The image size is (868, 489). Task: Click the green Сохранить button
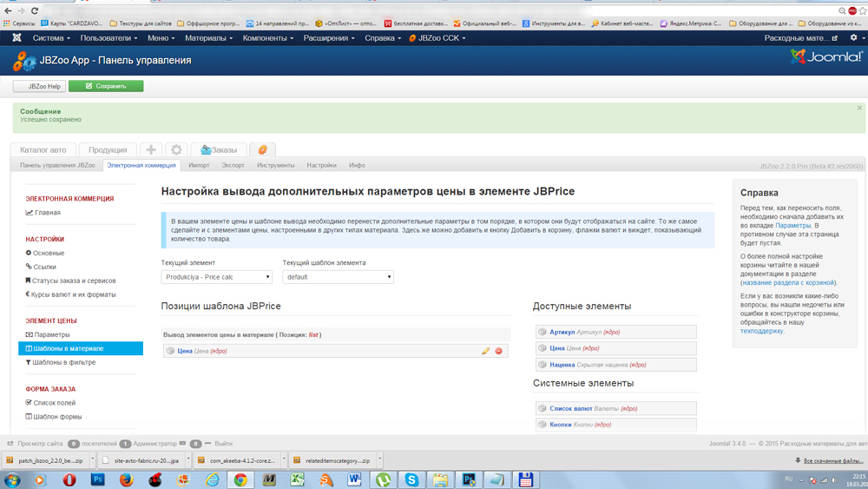(106, 86)
